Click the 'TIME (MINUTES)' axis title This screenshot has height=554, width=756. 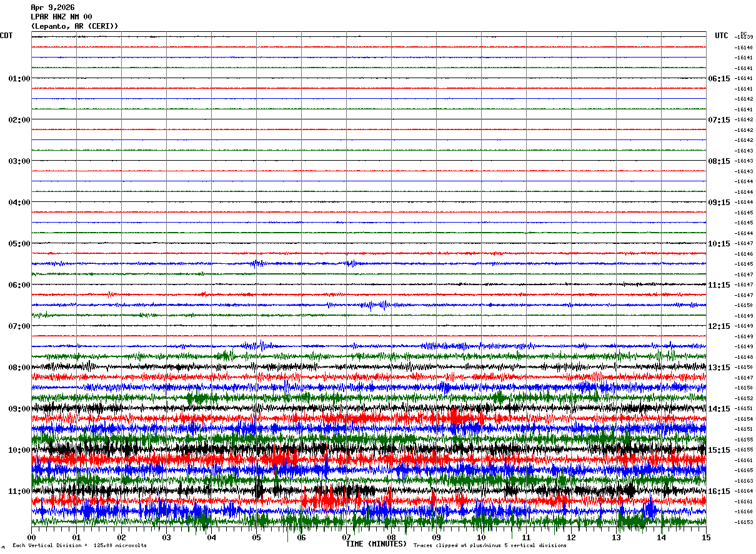[376, 544]
